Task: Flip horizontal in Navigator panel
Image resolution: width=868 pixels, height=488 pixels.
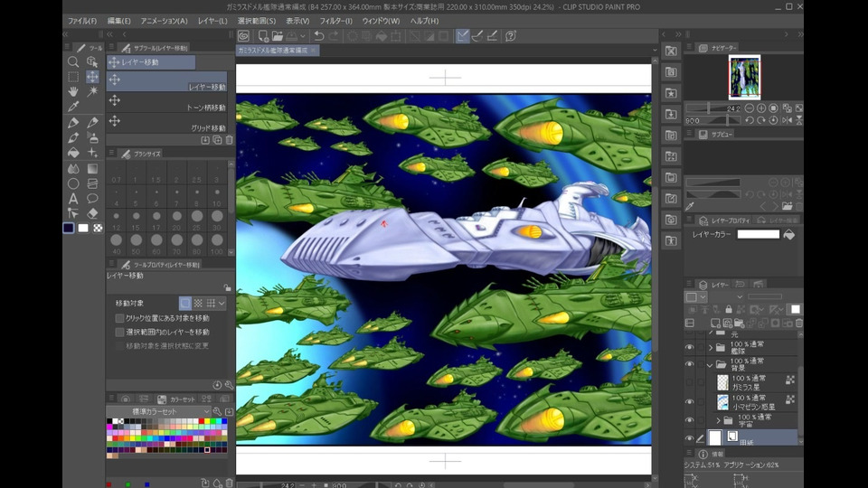Action: pos(787,120)
